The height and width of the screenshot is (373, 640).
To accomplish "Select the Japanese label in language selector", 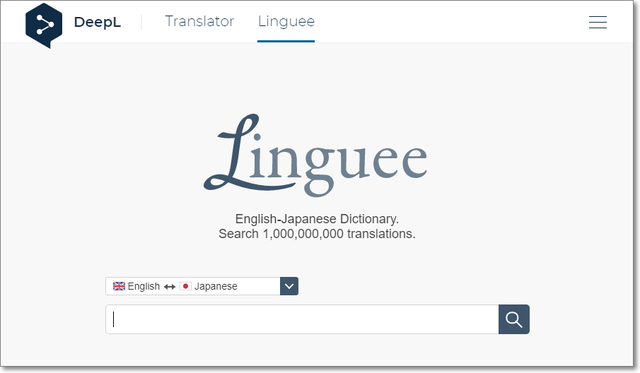I will (x=216, y=286).
